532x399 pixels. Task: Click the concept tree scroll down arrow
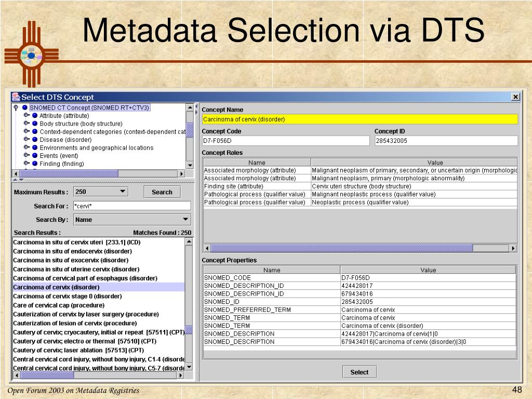coord(190,165)
